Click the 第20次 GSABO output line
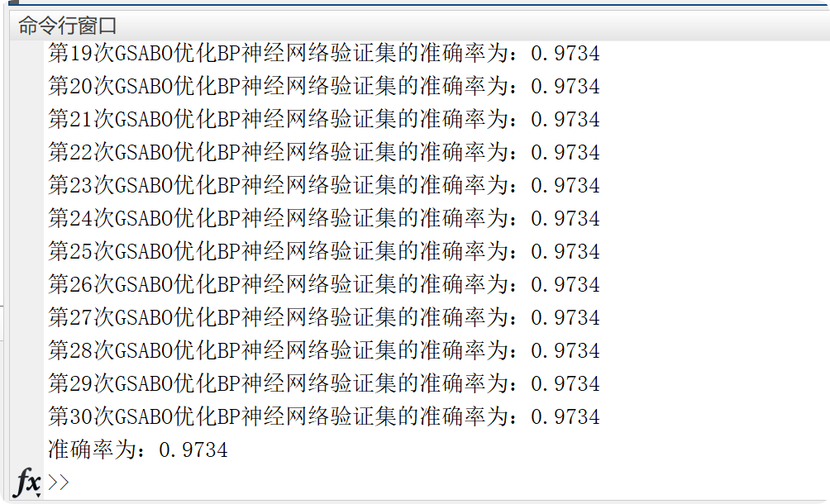Screen dimensions: 830x504 (x=324, y=86)
